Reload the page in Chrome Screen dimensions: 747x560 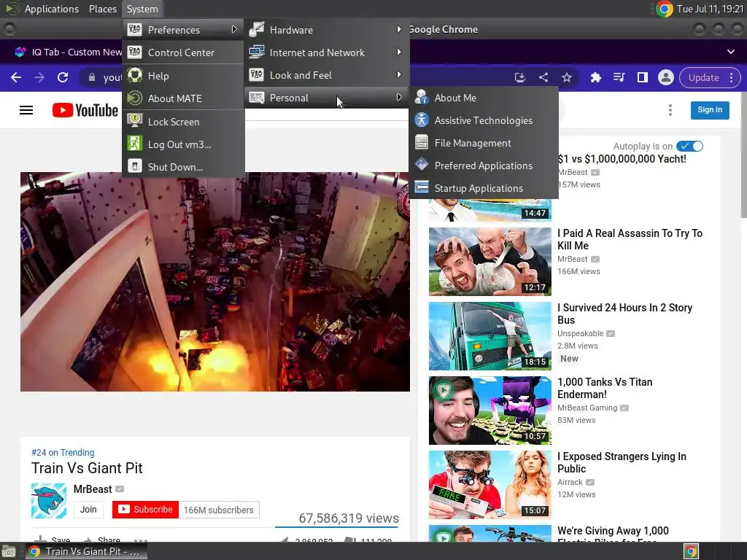(63, 77)
